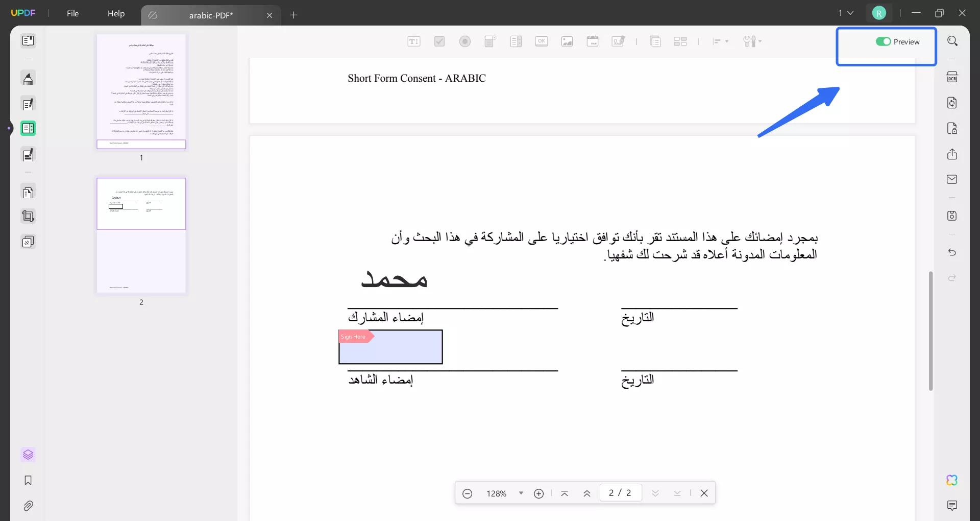Add a Signature field to the form

618,41
